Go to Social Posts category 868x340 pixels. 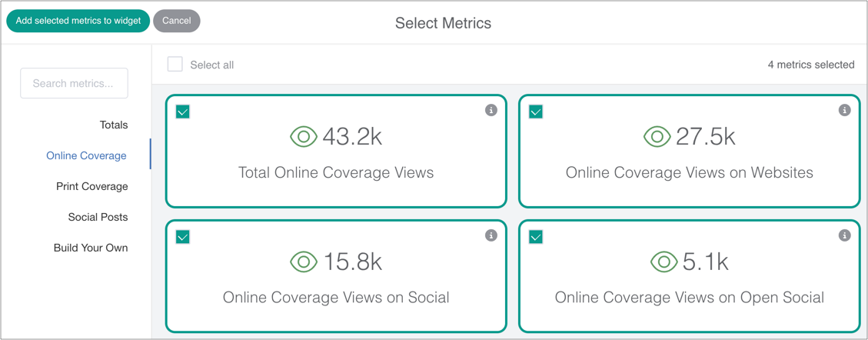98,217
